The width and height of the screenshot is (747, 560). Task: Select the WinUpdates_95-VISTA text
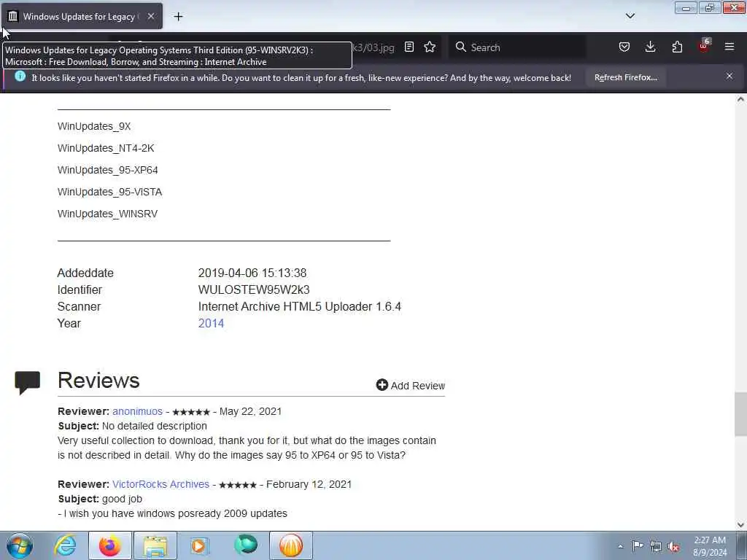pyautogui.click(x=109, y=192)
